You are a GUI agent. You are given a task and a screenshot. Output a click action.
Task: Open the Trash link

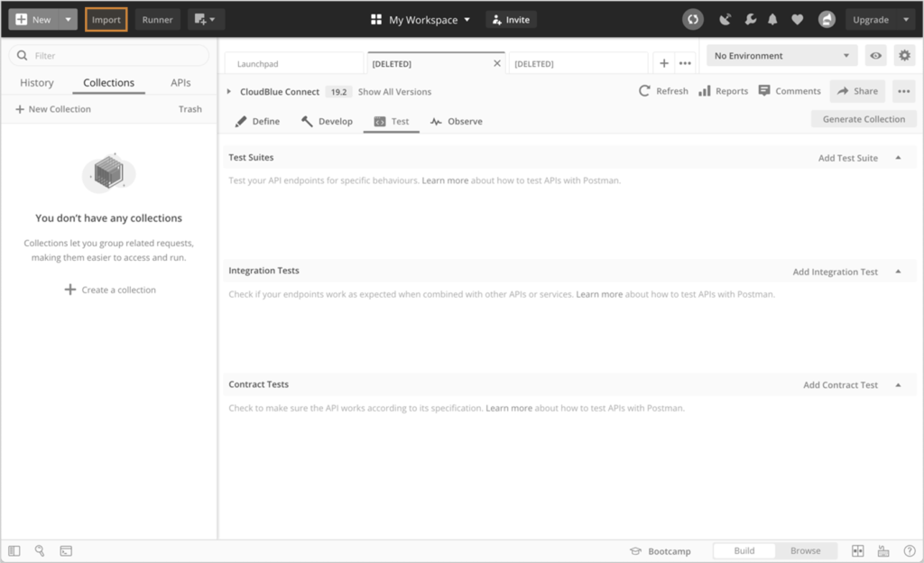(x=189, y=109)
